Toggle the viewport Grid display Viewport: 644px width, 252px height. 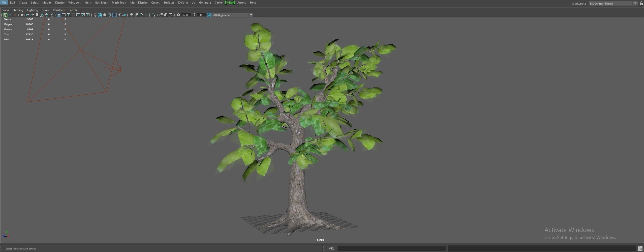(59, 15)
